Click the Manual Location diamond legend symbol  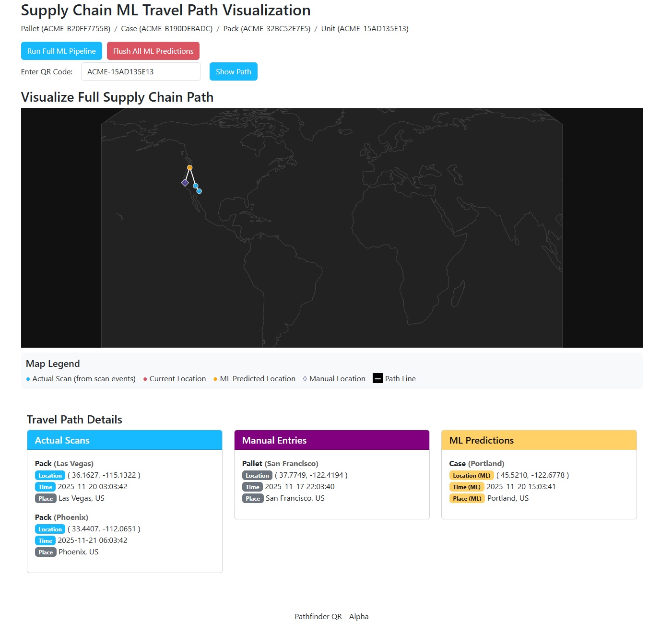pos(305,378)
